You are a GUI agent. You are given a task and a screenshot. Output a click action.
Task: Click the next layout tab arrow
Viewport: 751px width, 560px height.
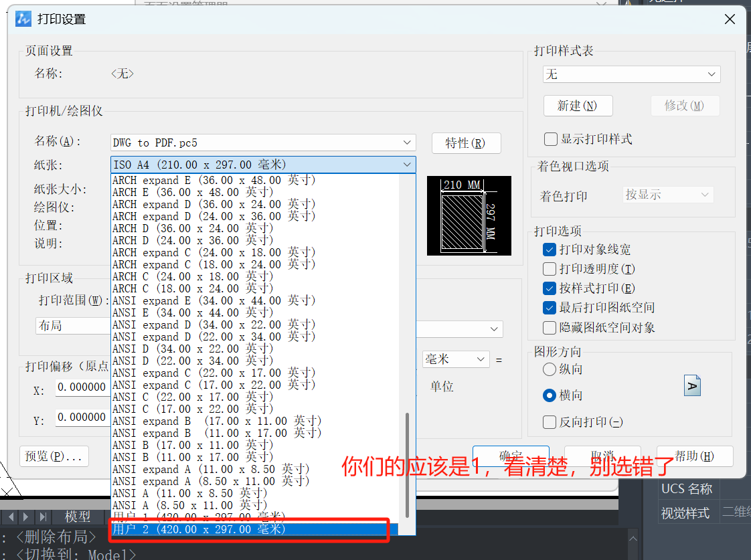click(x=26, y=517)
